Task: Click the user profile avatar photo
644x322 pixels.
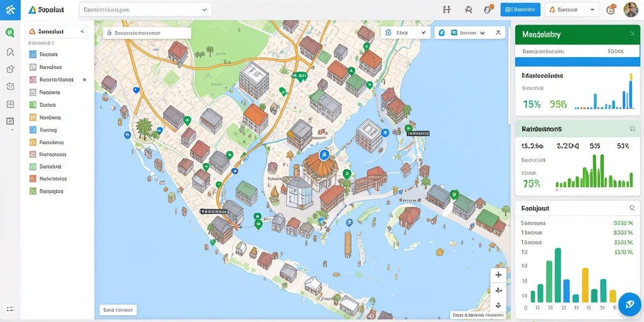Action: [631, 9]
